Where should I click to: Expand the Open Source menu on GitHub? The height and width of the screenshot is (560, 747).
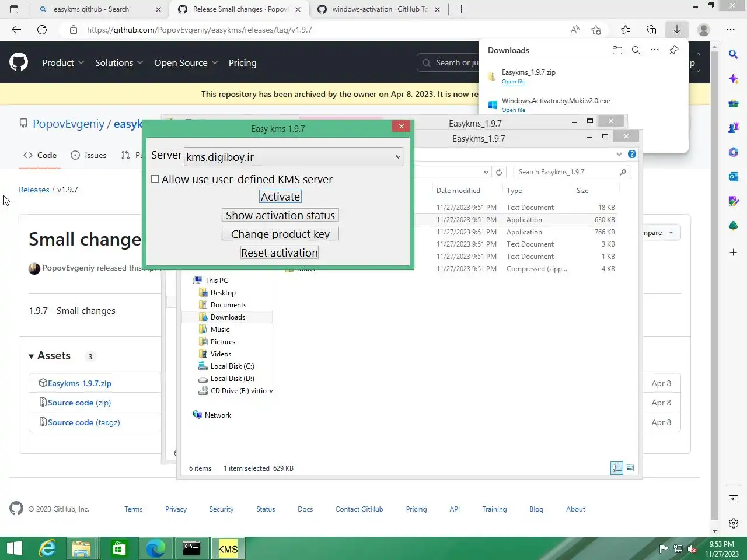pyautogui.click(x=186, y=63)
